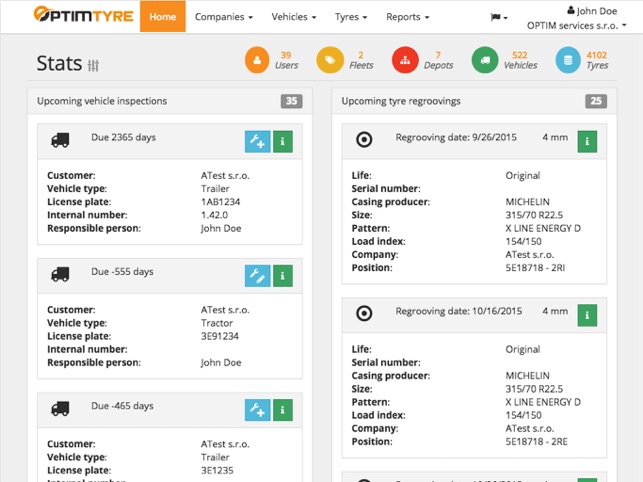Show info for regrooving dated 9/26/2015

pyautogui.click(x=587, y=142)
